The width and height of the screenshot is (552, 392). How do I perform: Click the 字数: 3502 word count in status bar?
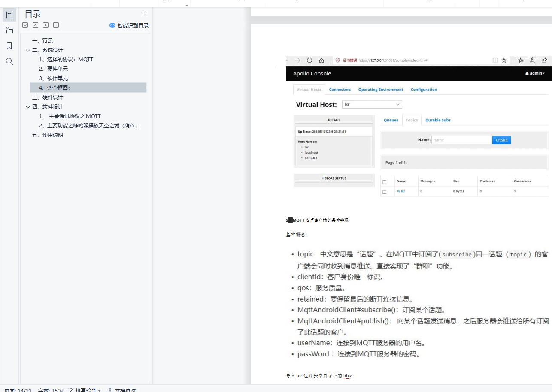click(51, 390)
